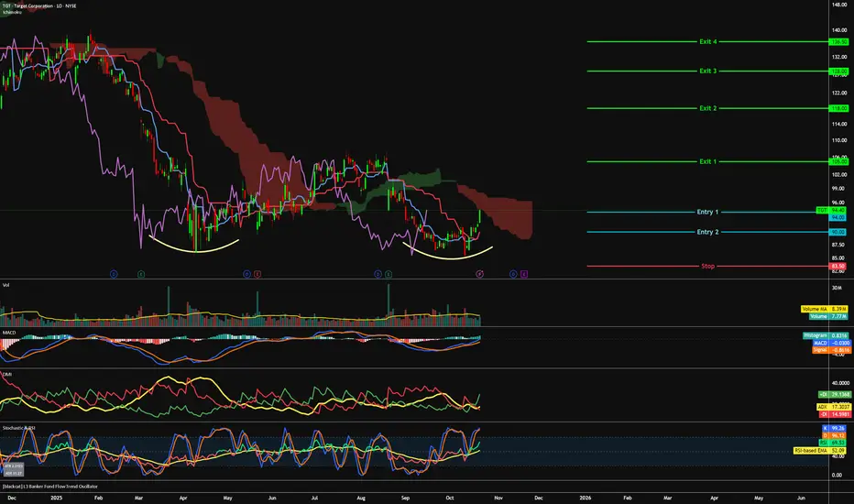Image resolution: width=854 pixels, height=504 pixels.
Task: Open the red May earnings E marker
Action: (257, 274)
